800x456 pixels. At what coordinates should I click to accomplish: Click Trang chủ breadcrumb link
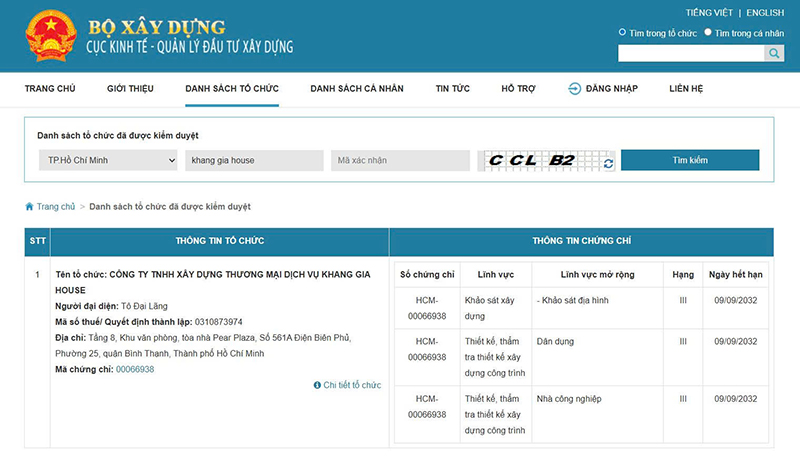(x=56, y=207)
